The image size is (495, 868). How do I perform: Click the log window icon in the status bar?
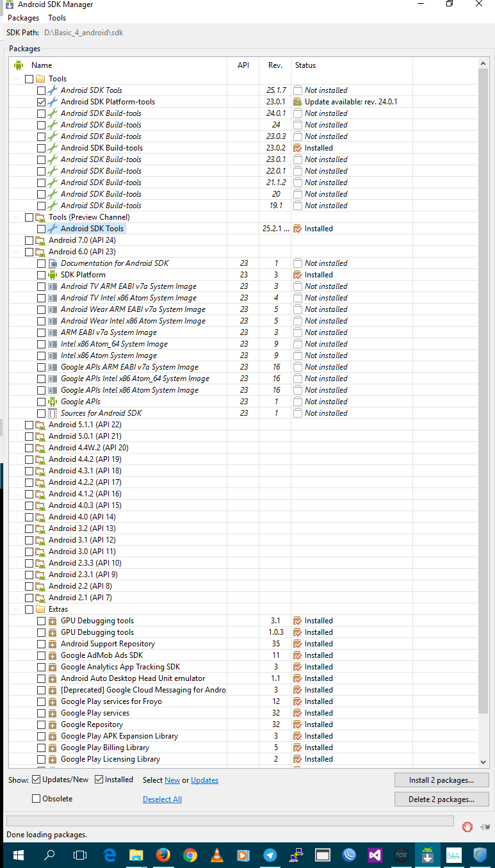click(486, 827)
